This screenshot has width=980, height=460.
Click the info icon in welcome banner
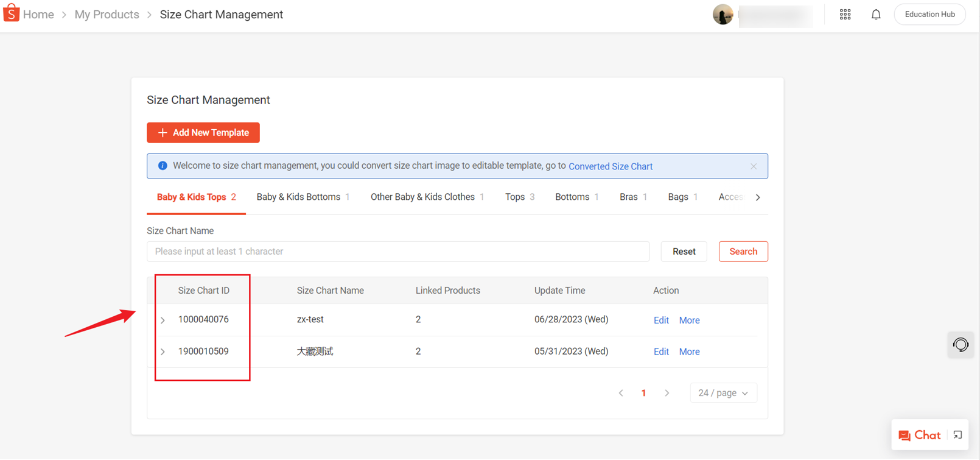pos(163,166)
